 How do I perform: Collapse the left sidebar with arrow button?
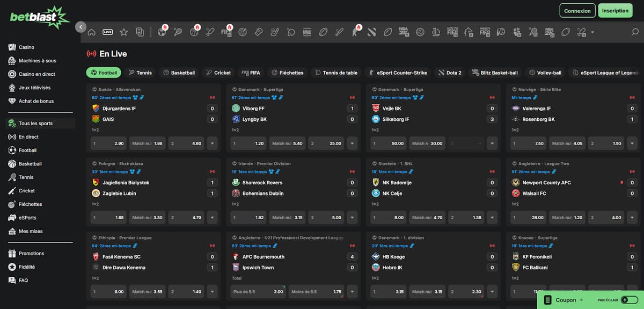[x=81, y=26]
